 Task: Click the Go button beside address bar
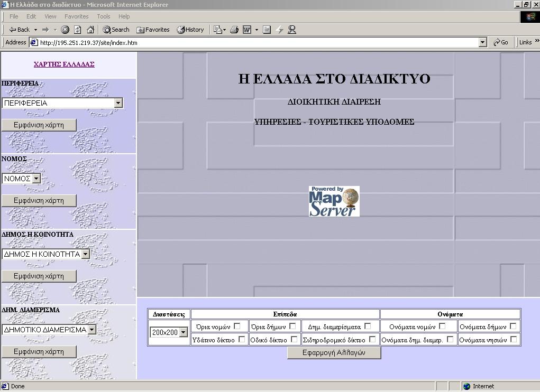point(501,42)
